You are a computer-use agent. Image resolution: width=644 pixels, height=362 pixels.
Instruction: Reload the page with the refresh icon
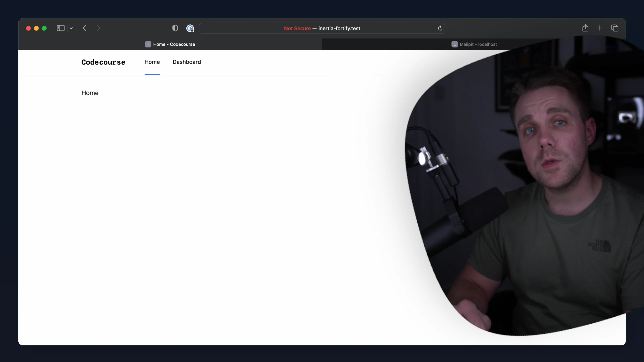tap(440, 28)
